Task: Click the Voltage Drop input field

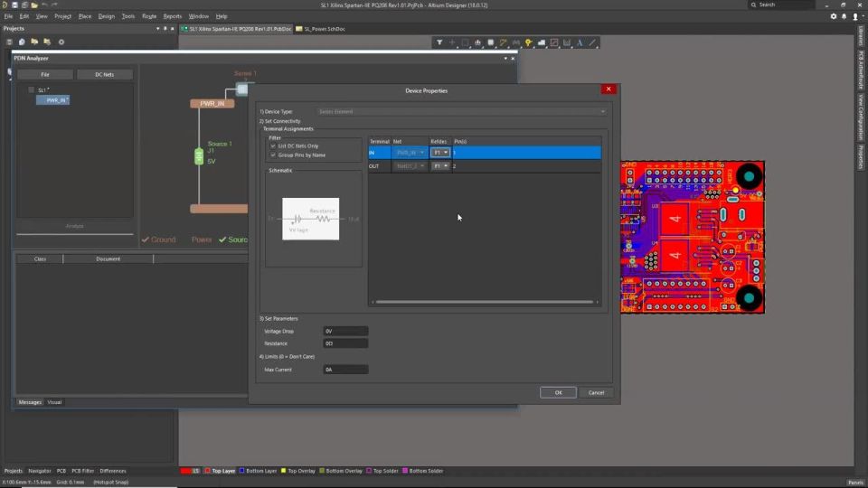Action: coord(345,332)
